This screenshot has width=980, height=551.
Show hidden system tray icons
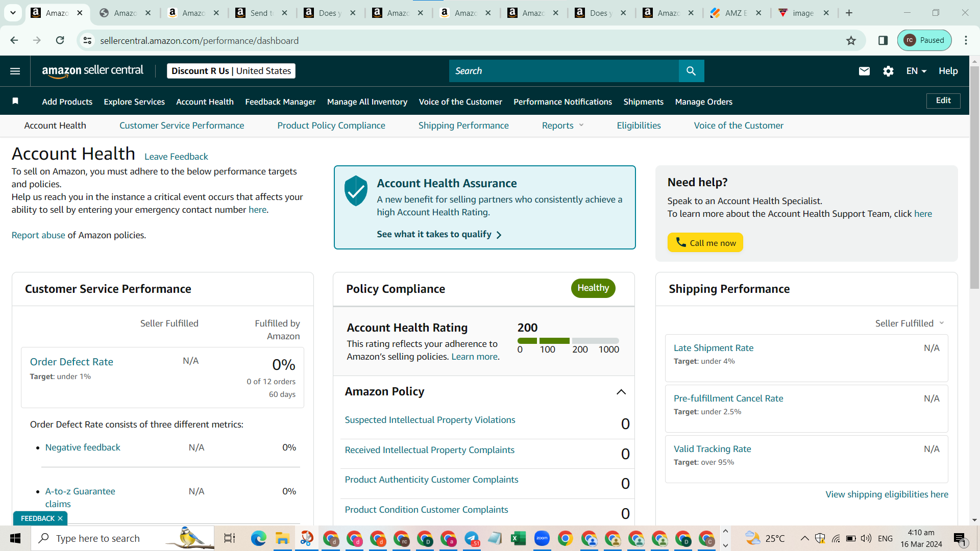[x=804, y=538]
